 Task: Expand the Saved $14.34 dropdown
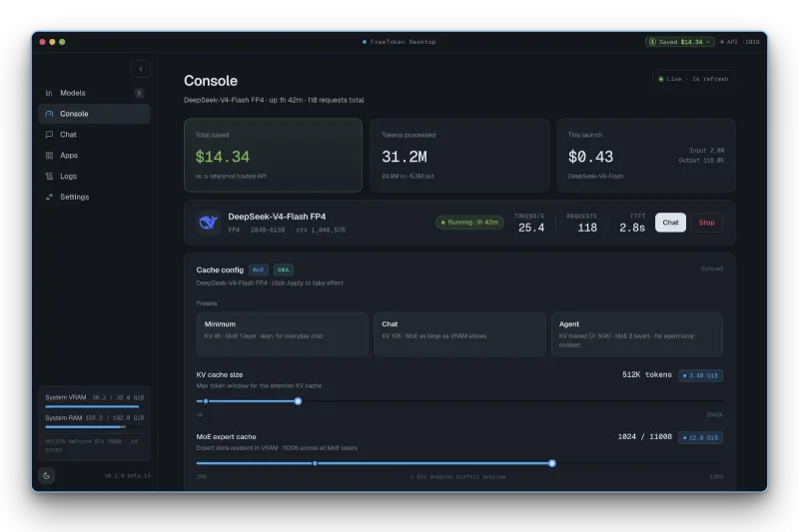coord(680,42)
